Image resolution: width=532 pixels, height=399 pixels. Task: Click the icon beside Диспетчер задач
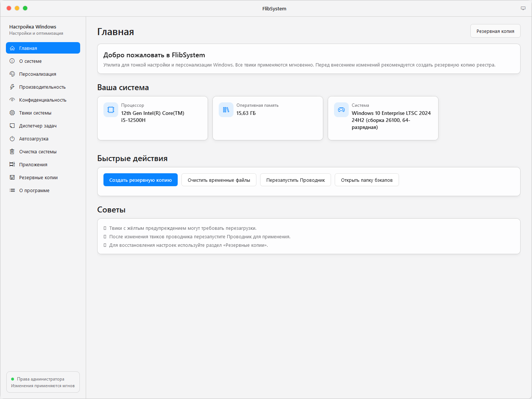(12, 126)
